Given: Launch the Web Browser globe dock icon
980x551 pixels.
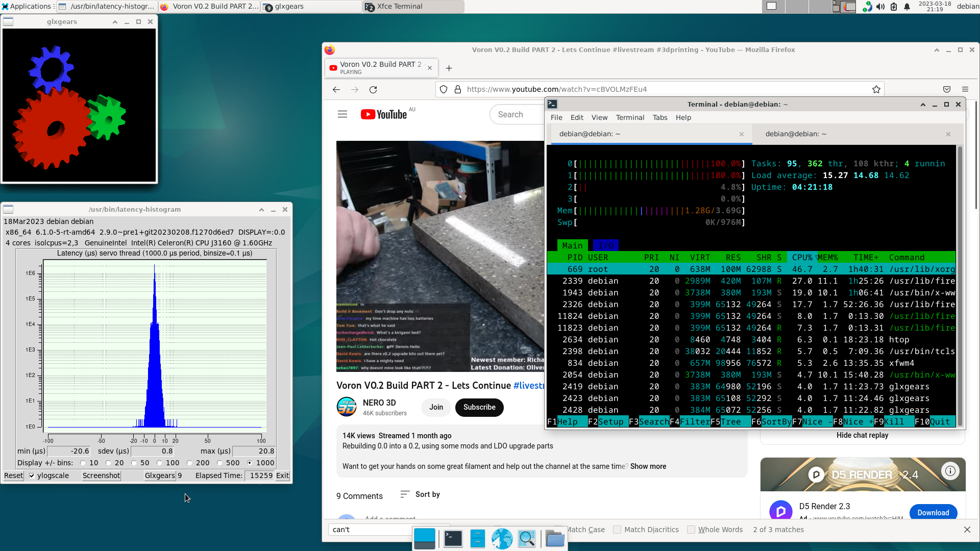Looking at the screenshot, I should [502, 539].
